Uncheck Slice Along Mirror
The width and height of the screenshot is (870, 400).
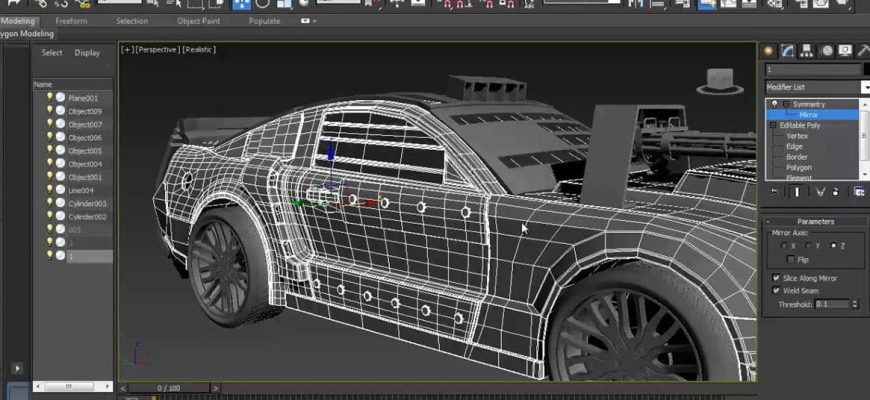776,278
